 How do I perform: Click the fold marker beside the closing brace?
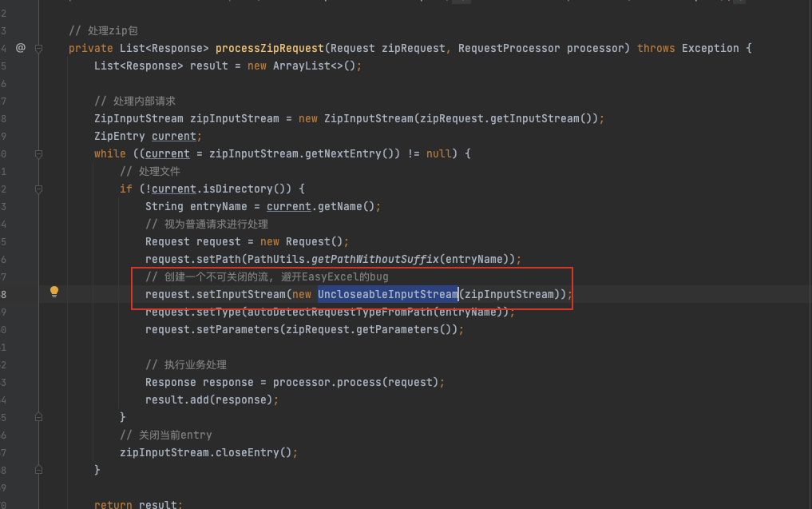[38, 417]
